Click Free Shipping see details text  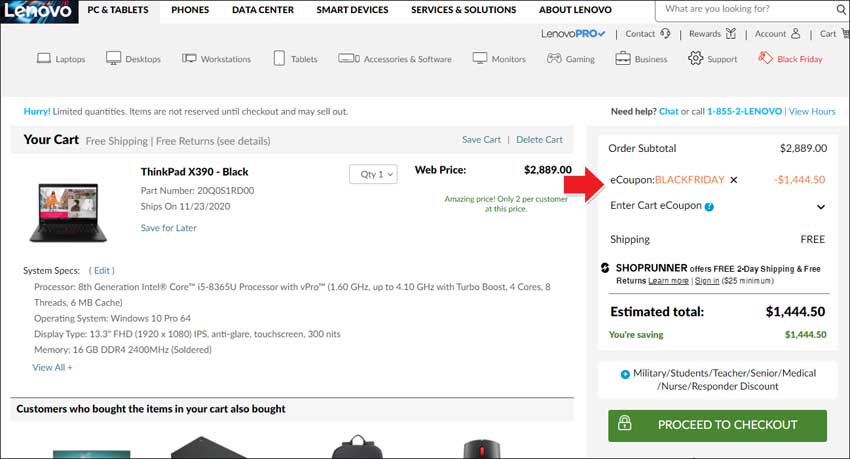178,141
